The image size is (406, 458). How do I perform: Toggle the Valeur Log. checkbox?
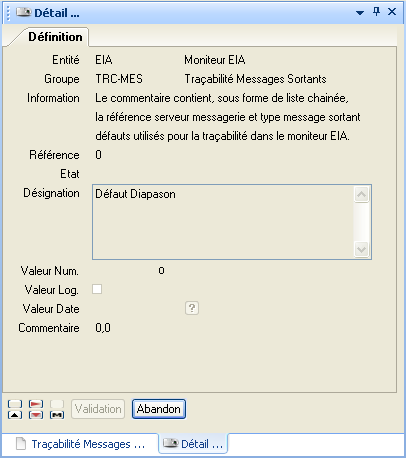tap(97, 289)
